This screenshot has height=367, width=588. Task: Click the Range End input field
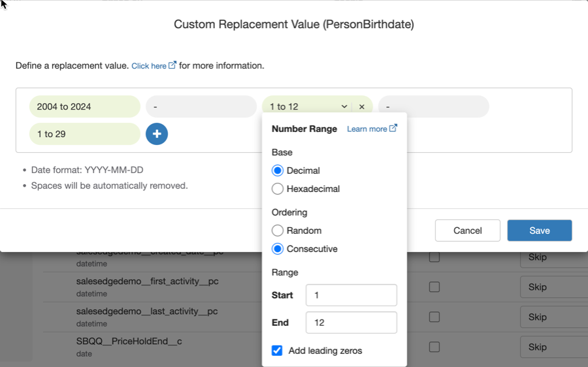point(351,323)
